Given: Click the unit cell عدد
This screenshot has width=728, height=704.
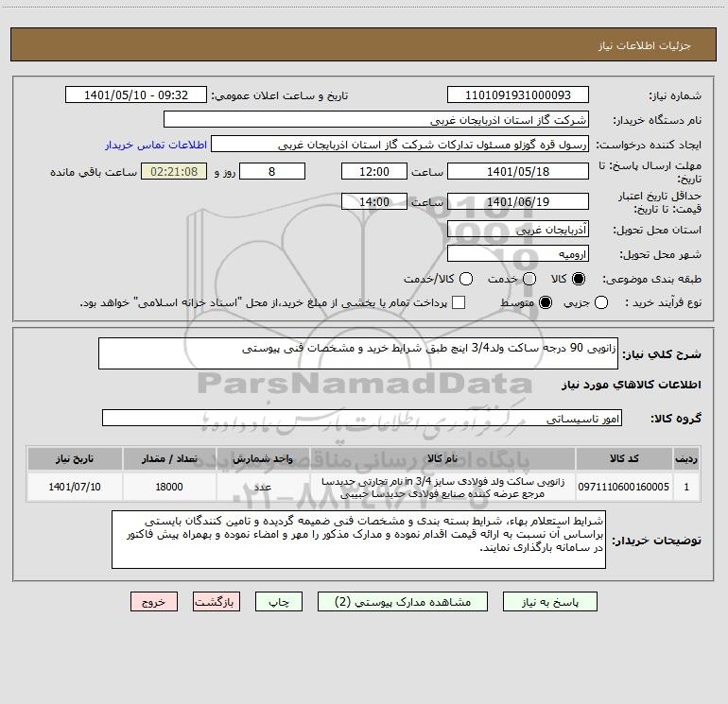Looking at the screenshot, I should (263, 487).
